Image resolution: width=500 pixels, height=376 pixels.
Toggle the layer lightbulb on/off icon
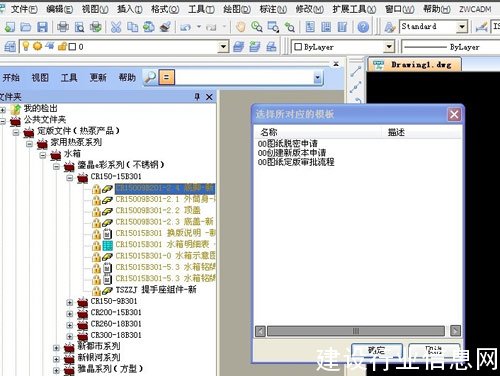coord(26,46)
